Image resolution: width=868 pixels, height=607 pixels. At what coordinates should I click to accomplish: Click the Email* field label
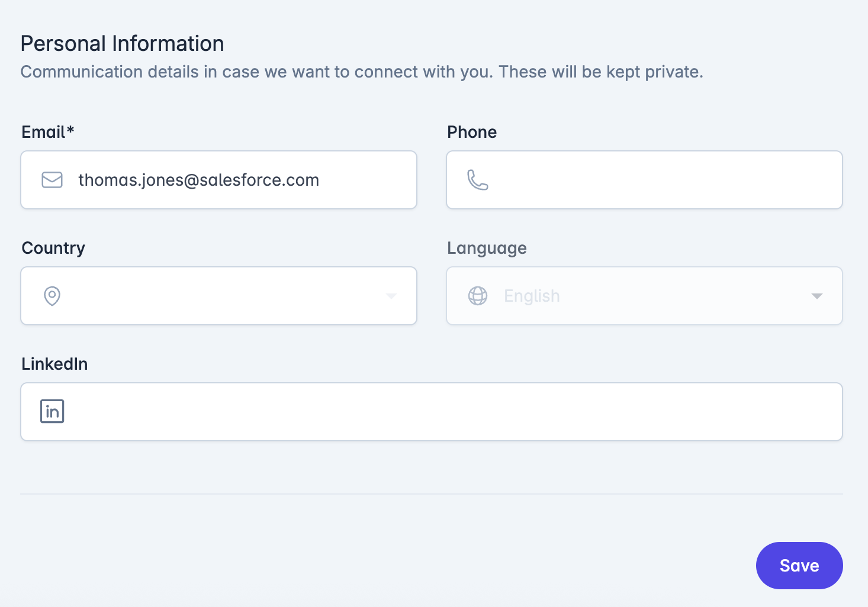(48, 132)
